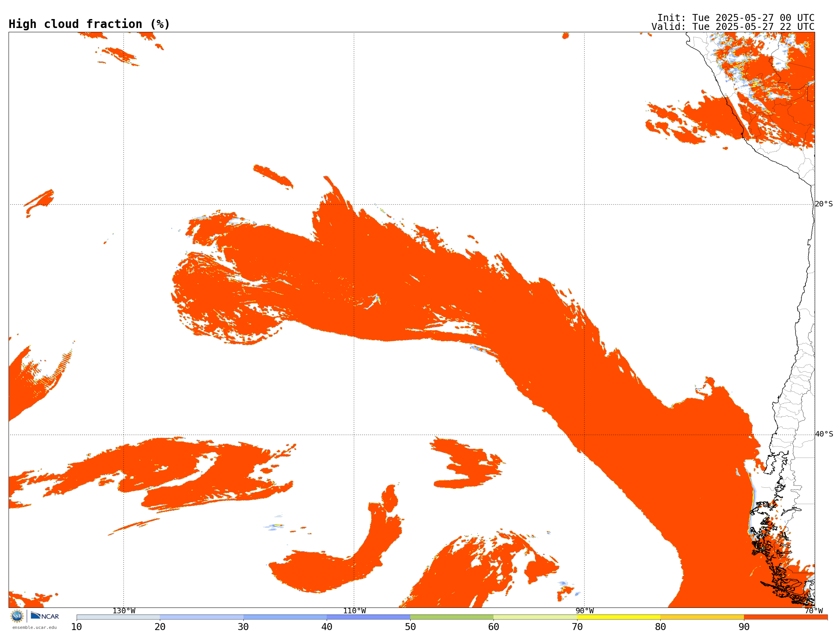Viewport: 840px width, 632px height.
Task: Click the colorbar tick label 90
Action: pyautogui.click(x=744, y=627)
